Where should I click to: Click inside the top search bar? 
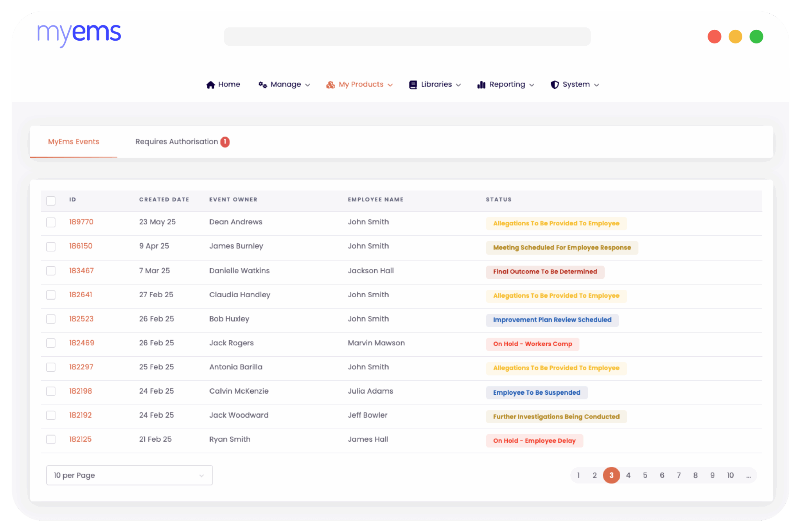(x=407, y=36)
